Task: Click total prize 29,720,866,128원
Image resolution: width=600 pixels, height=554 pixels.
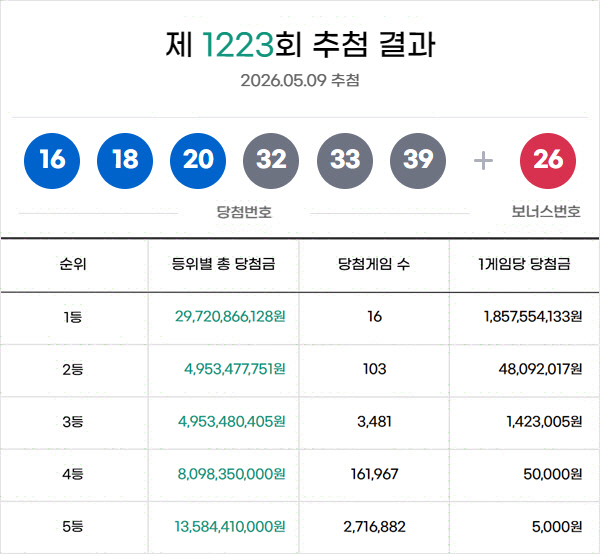Action: (x=230, y=316)
